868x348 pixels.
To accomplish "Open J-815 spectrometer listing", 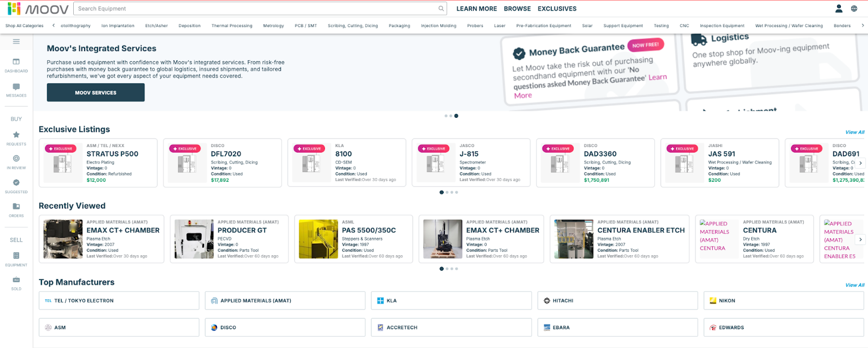I will point(471,163).
